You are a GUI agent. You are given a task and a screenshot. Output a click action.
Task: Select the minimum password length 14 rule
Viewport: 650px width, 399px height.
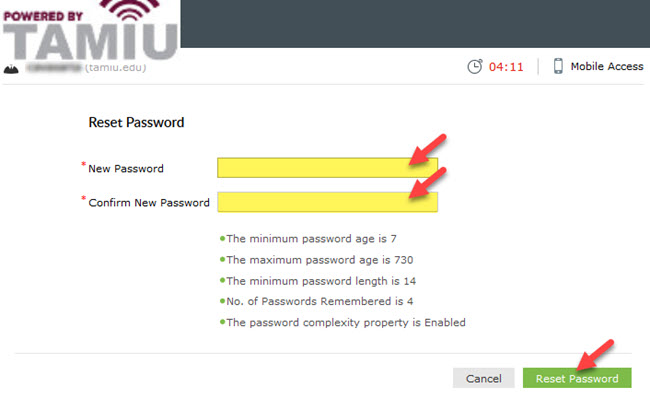tap(321, 281)
